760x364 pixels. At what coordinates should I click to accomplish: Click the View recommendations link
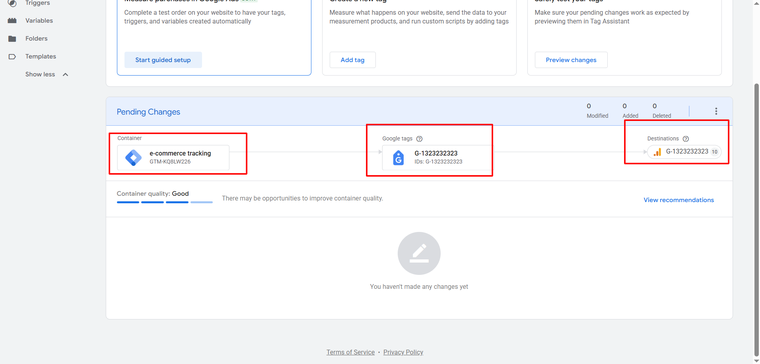[679, 200]
